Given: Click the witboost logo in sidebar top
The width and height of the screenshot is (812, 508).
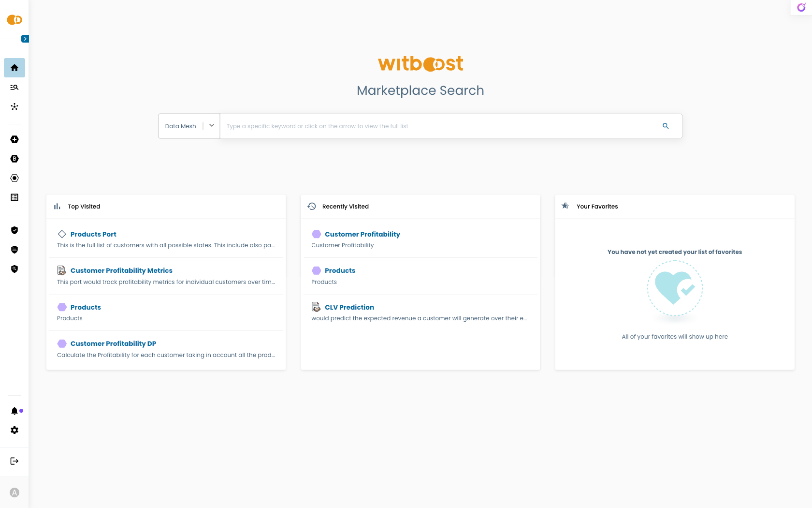Looking at the screenshot, I should [x=14, y=20].
